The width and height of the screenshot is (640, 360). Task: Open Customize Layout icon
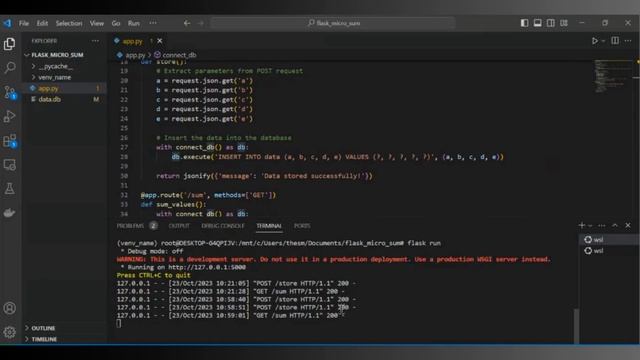tap(564, 23)
